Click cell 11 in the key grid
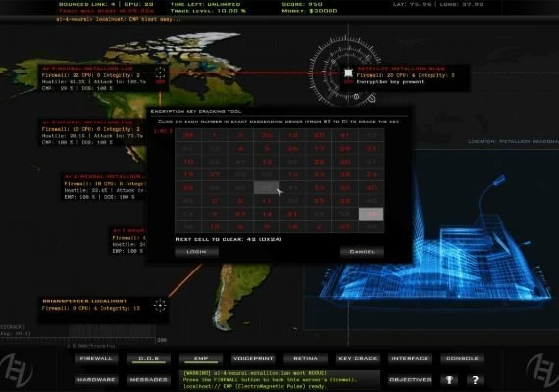The height and width of the screenshot is (392, 559). 267,201
